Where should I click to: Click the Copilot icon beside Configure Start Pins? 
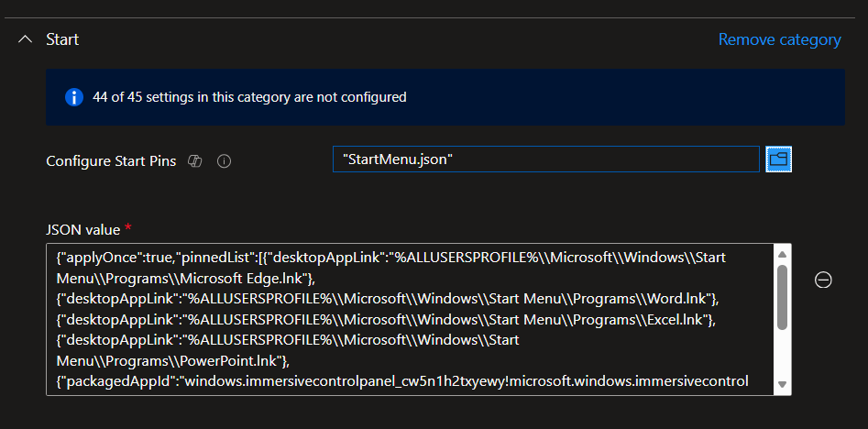pos(194,160)
